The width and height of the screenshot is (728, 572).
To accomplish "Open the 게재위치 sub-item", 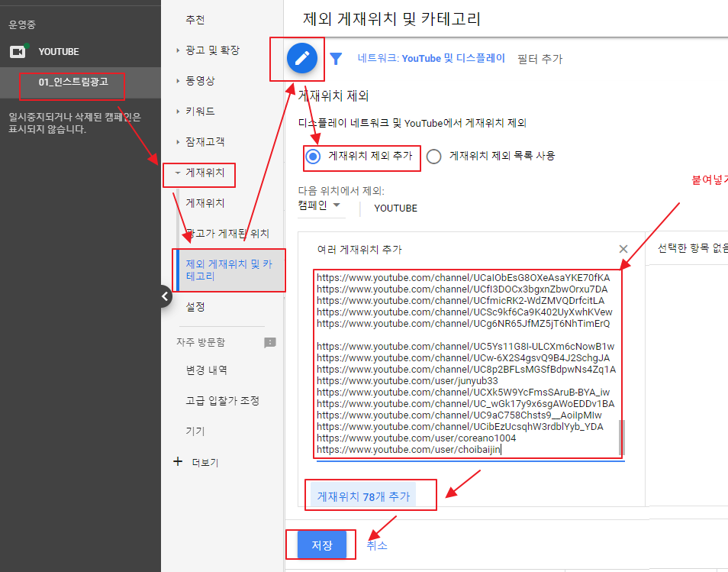I will [205, 203].
